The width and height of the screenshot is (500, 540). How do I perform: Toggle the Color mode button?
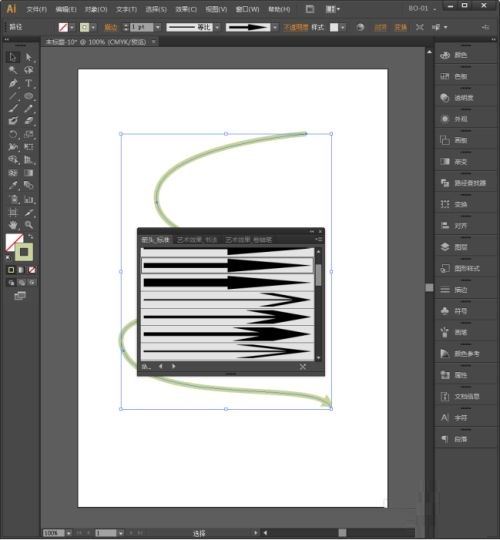point(11,270)
